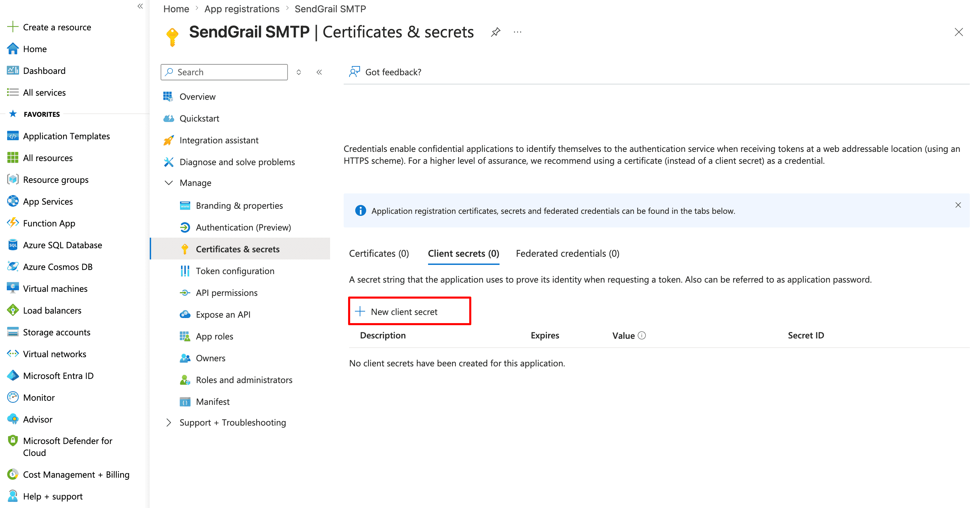This screenshot has height=508, width=980.
Task: Click the Got feedback? link
Action: click(x=393, y=72)
